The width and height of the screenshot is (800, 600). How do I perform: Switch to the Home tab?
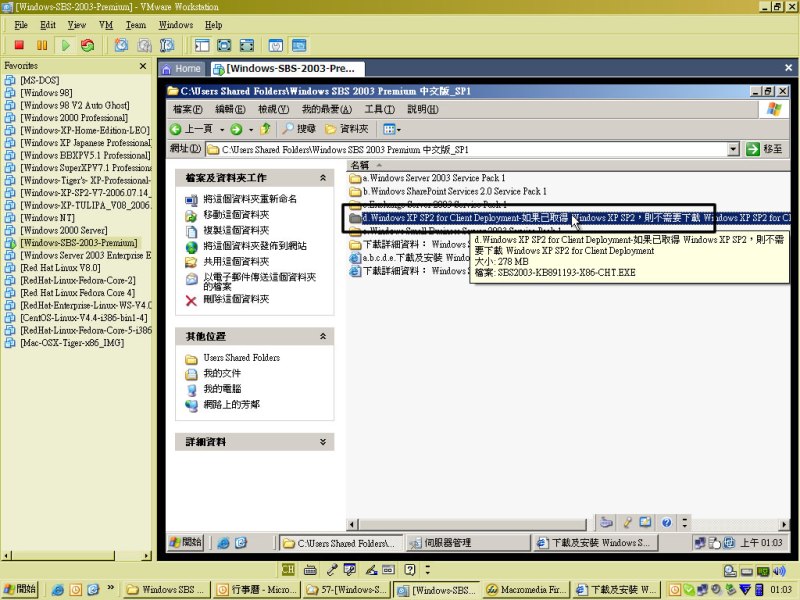tap(182, 68)
